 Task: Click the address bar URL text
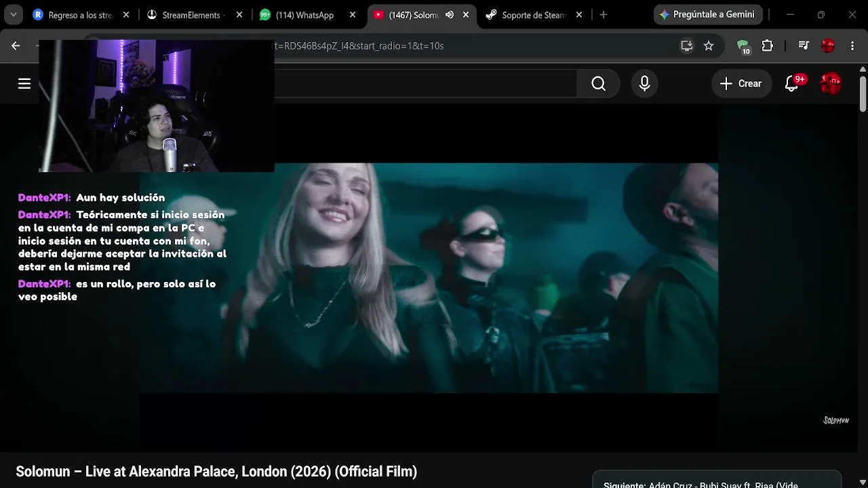coord(359,45)
